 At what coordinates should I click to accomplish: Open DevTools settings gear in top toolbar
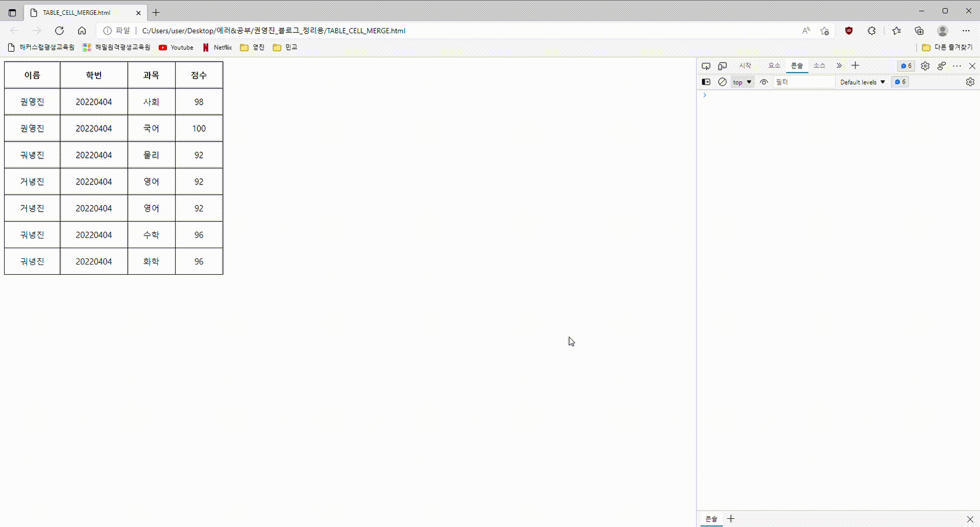(925, 66)
